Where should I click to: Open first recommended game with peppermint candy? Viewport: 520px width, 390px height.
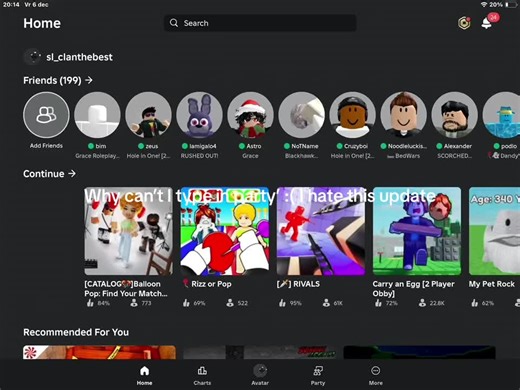pyautogui.click(x=99, y=352)
